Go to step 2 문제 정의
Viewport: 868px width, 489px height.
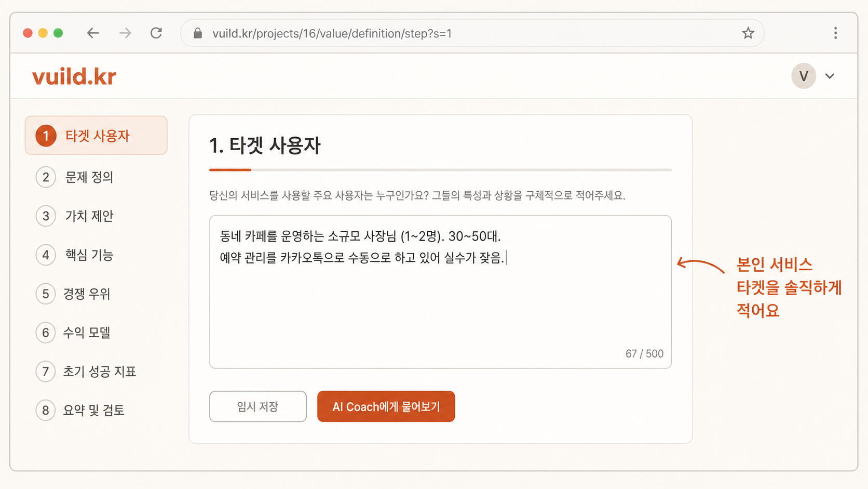[x=75, y=177]
